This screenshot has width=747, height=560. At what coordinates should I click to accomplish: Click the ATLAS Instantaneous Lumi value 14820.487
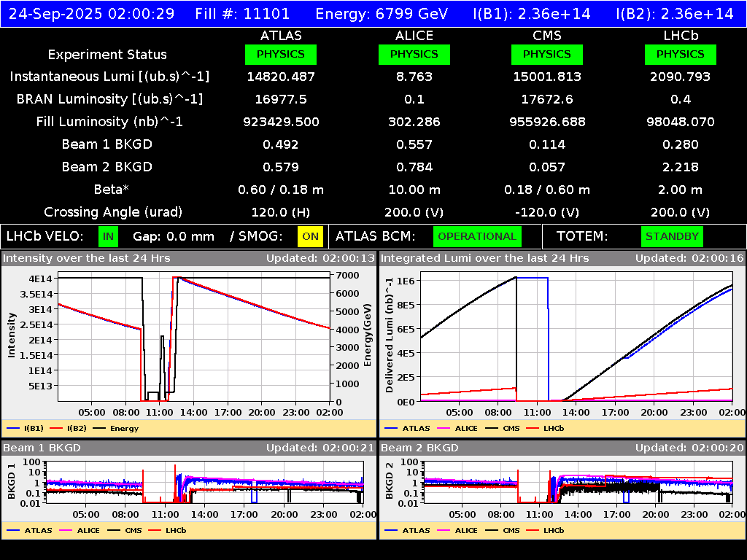(282, 77)
